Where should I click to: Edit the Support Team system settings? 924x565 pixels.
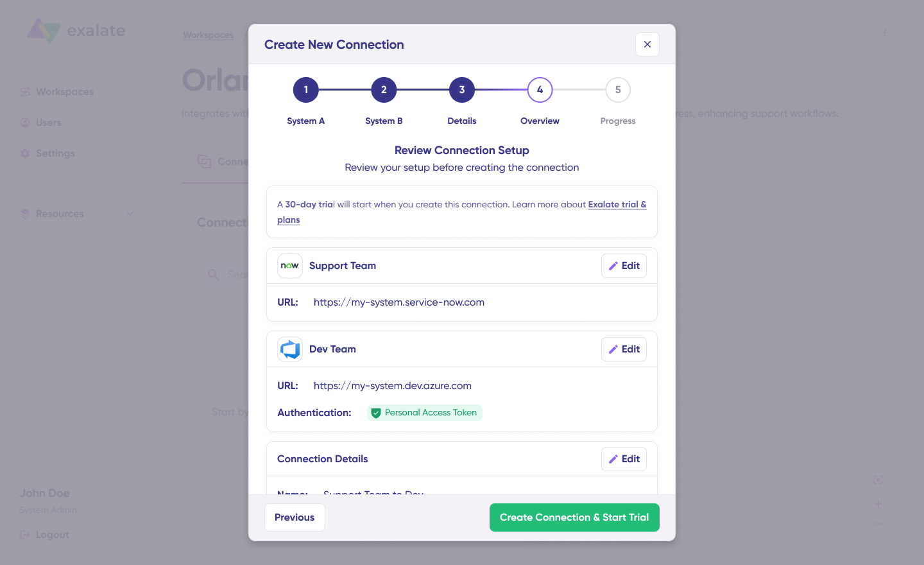(624, 266)
